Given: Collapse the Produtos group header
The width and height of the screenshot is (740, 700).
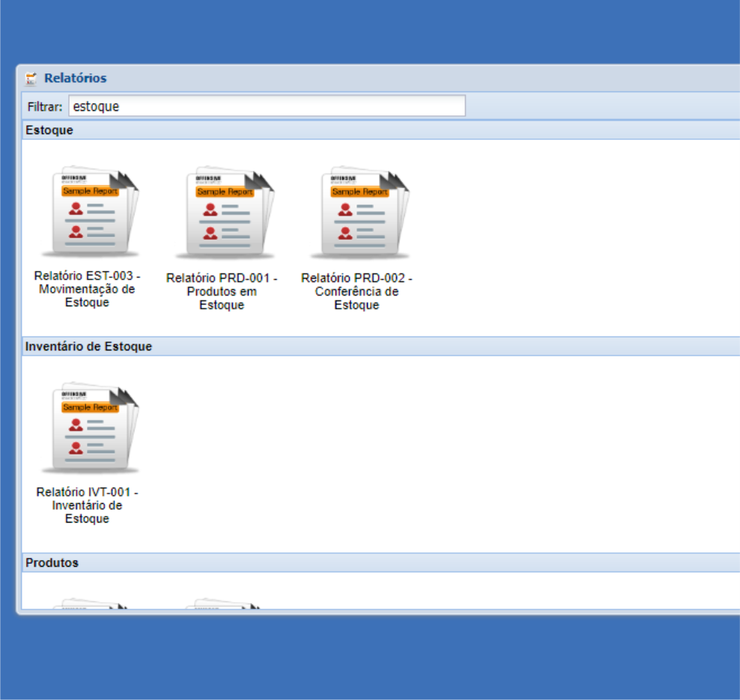Looking at the screenshot, I should point(52,563).
